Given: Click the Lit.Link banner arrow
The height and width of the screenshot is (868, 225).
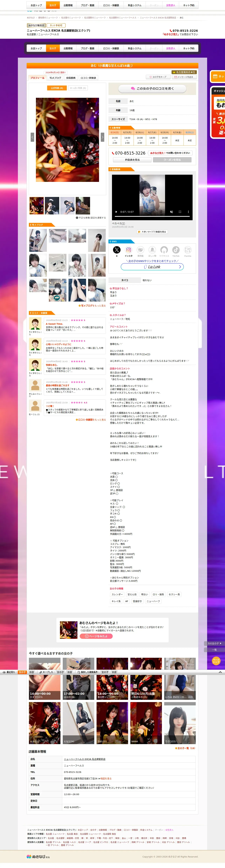Looking at the screenshot, I should (x=180, y=267).
